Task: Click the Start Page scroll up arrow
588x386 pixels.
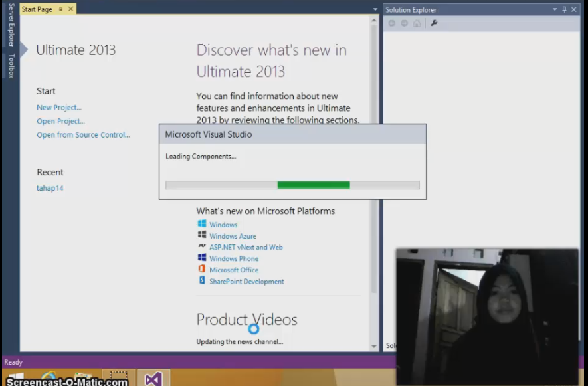Action: tap(374, 21)
